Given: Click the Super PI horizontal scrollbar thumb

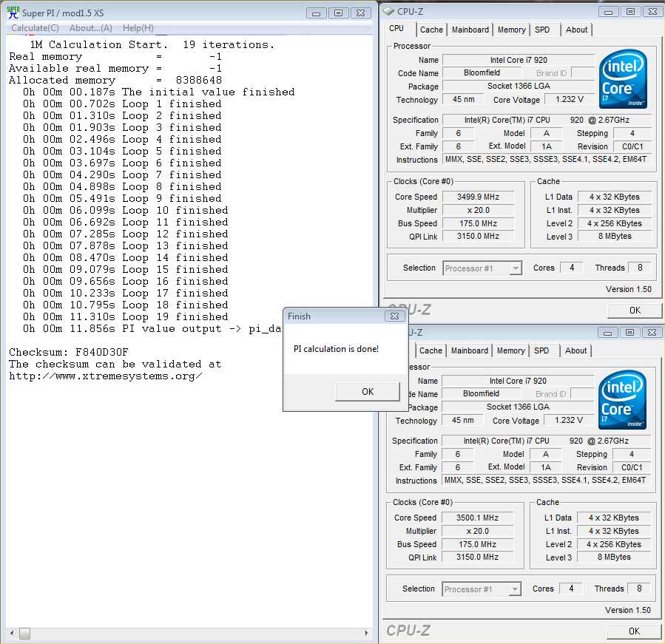Looking at the screenshot, I should coord(24,634).
